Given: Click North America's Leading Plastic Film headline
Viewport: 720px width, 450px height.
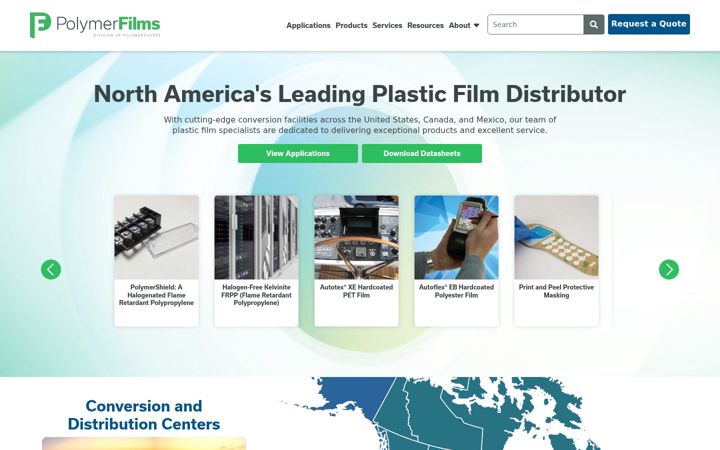Looking at the screenshot, I should pos(360,94).
